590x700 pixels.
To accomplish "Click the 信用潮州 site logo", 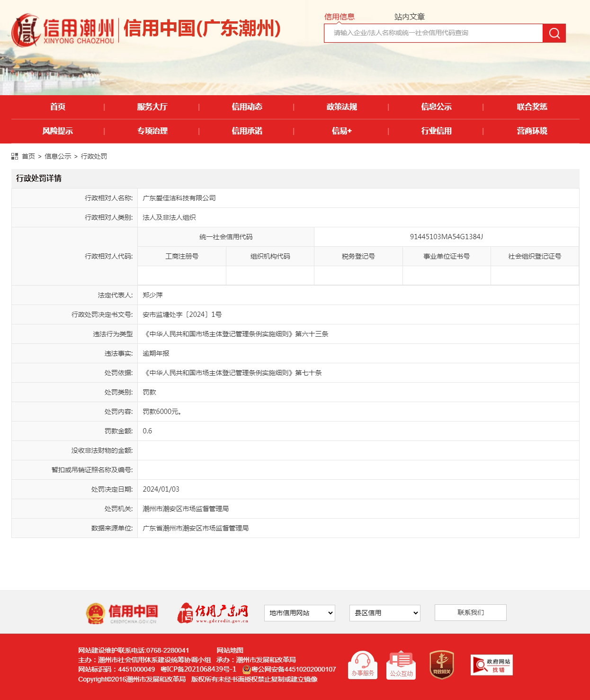I will (x=63, y=30).
